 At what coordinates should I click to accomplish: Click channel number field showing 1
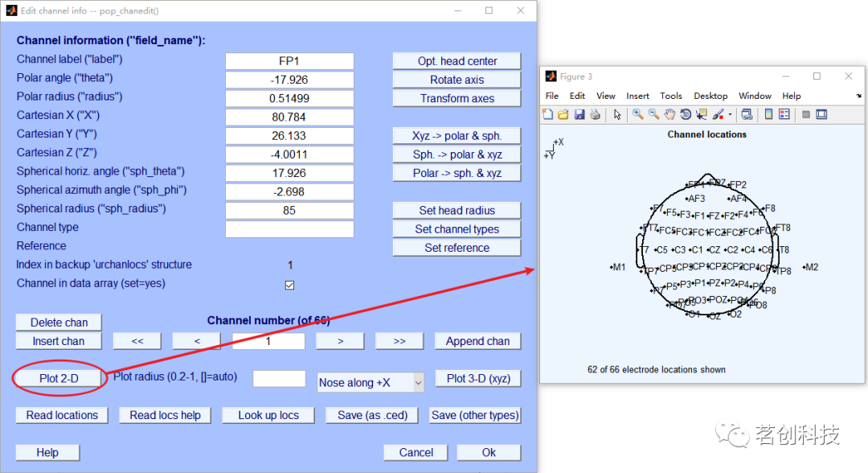point(268,341)
